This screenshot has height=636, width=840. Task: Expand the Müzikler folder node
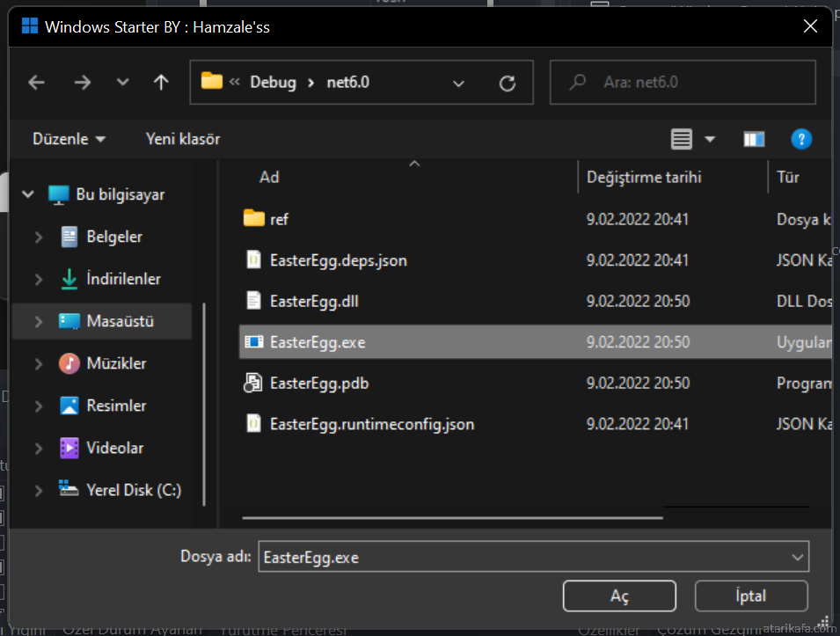(x=39, y=364)
